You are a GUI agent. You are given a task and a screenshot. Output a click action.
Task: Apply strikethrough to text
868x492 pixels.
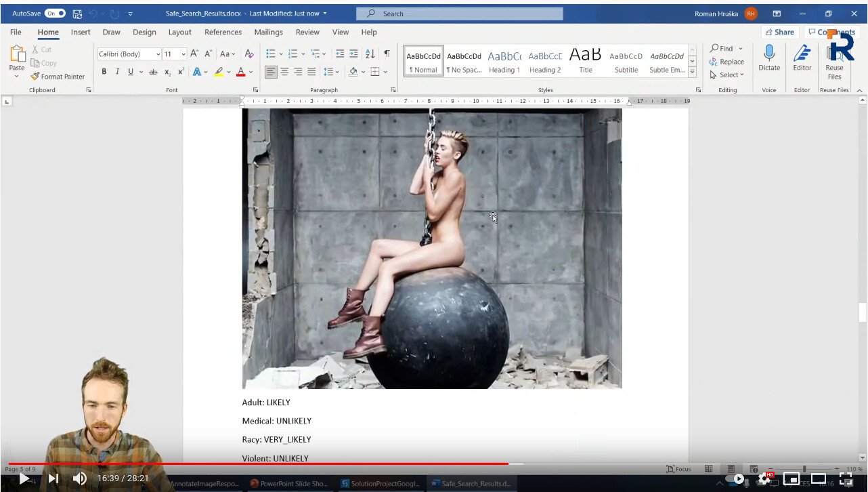153,72
